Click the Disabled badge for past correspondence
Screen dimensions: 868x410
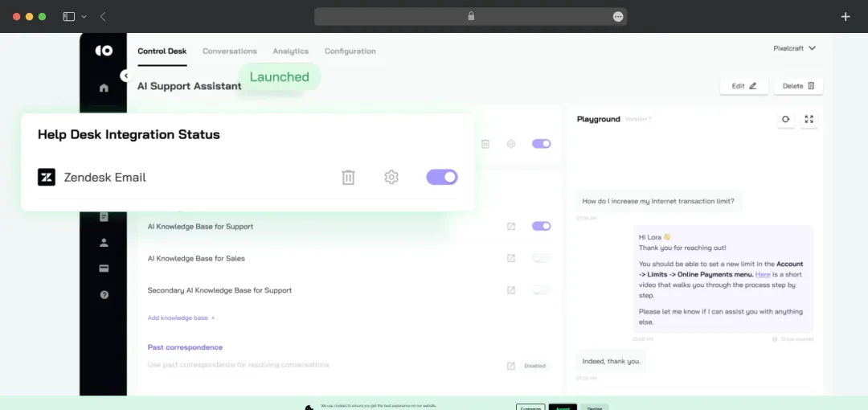(534, 366)
